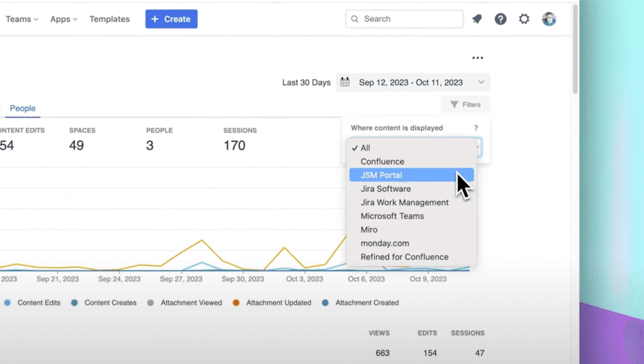The width and height of the screenshot is (644, 364).
Task: Toggle the Attachment Viewed legend dot
Action: [x=150, y=302]
